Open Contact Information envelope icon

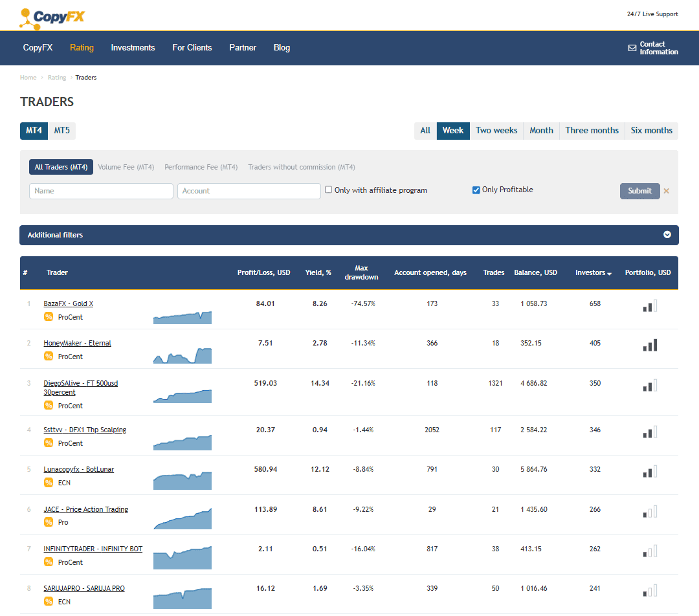coord(632,48)
